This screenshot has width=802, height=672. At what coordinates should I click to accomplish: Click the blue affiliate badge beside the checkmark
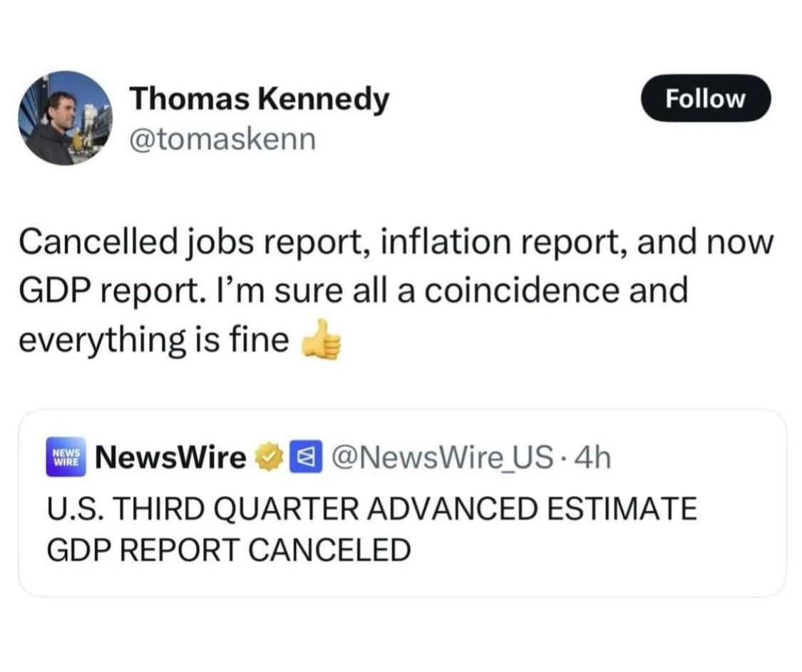(299, 458)
